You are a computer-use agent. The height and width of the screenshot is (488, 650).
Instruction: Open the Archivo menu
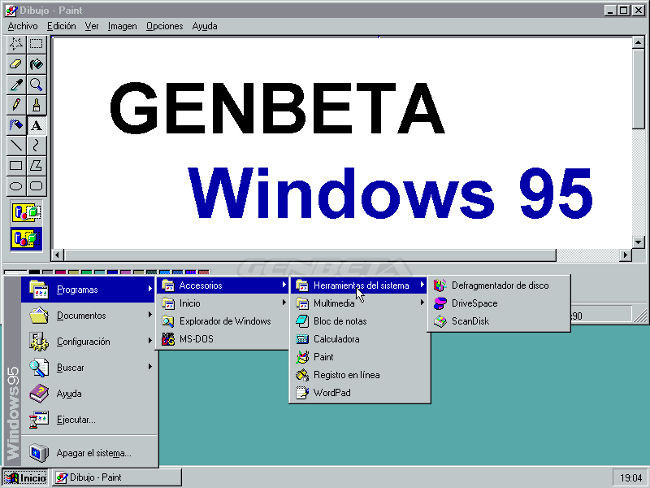[22, 26]
